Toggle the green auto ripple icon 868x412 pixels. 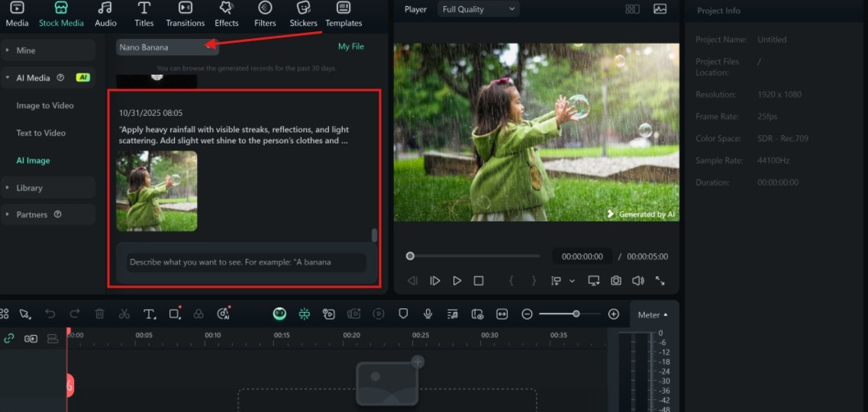tap(304, 314)
